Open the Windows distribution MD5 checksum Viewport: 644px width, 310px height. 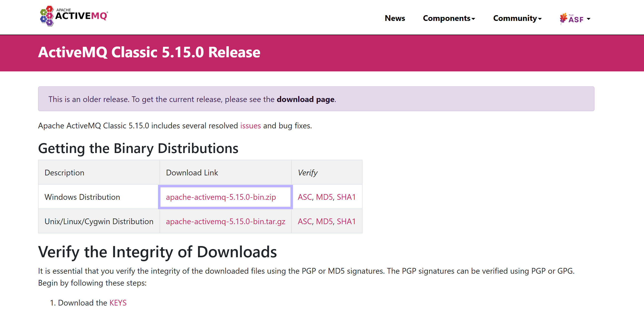point(324,197)
